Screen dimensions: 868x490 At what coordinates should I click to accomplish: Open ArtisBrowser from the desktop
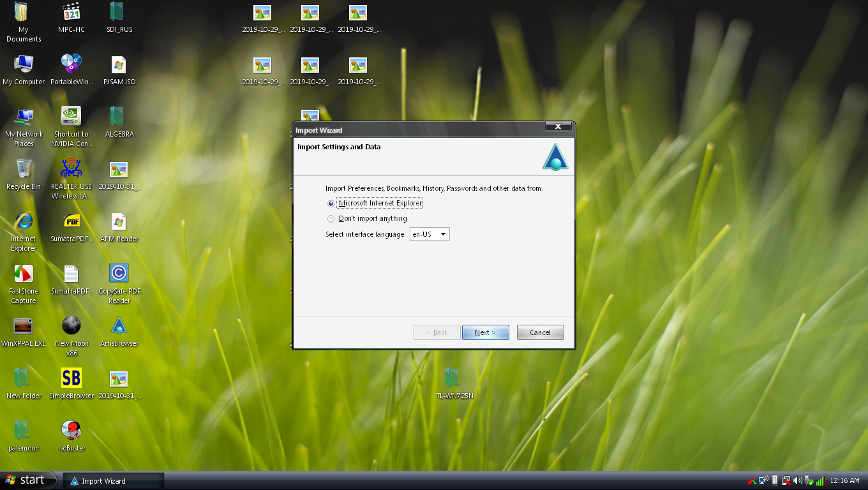click(x=119, y=327)
